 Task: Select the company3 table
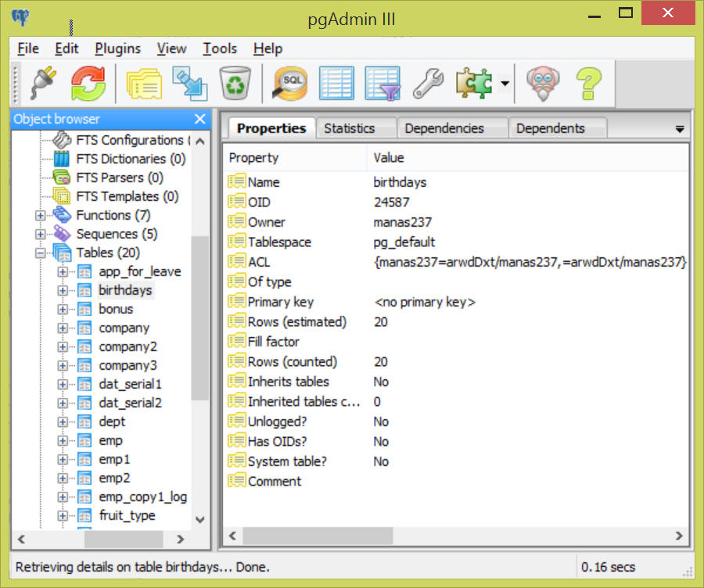click(x=128, y=366)
